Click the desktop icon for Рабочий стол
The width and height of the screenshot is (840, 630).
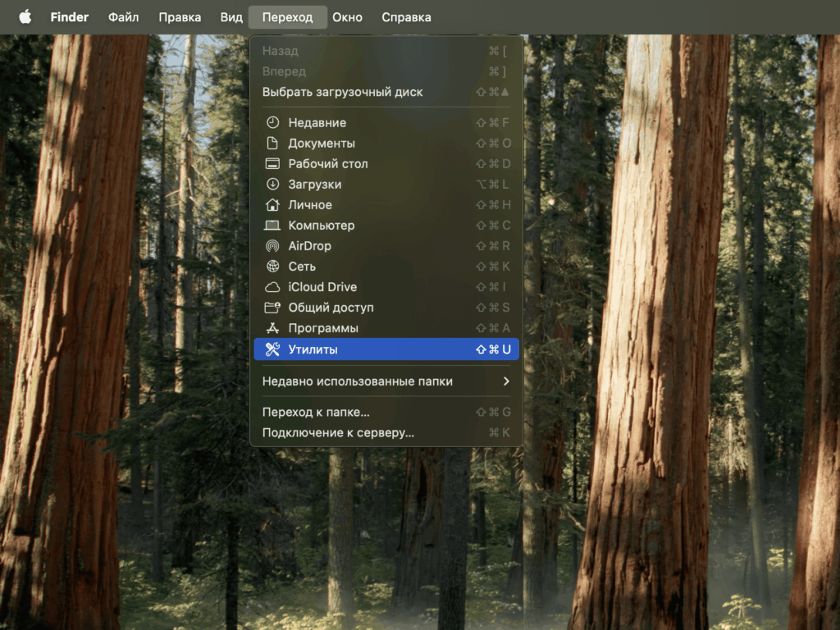pos(272,164)
